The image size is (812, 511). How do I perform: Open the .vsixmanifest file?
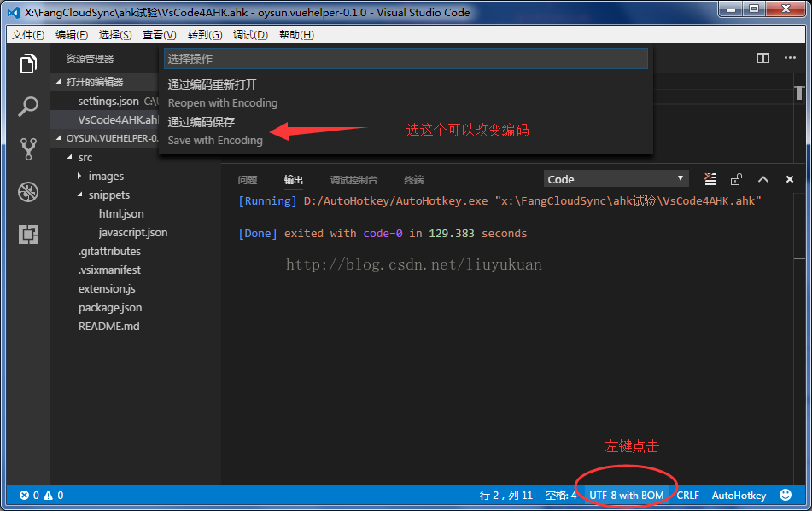click(109, 270)
